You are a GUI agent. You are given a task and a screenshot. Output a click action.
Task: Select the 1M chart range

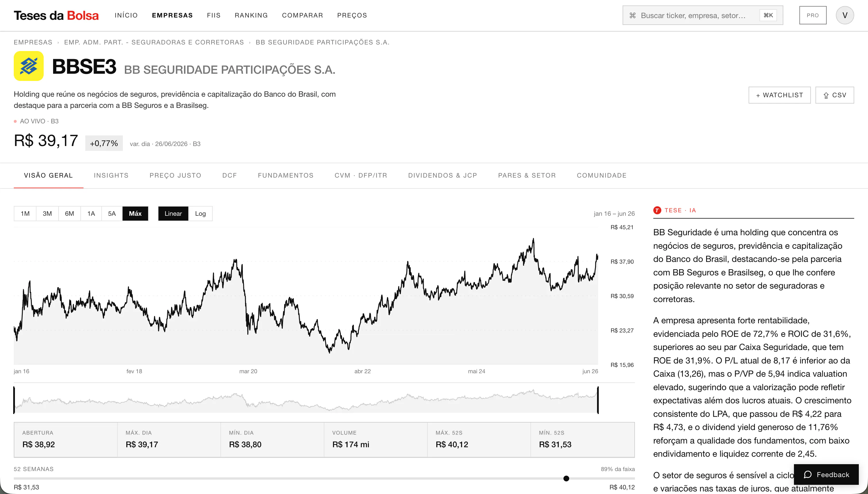(25, 213)
